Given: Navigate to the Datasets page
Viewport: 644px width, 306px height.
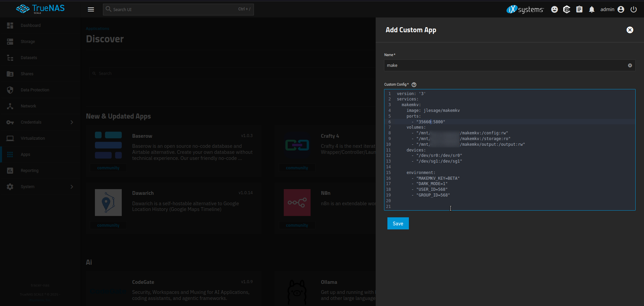Looking at the screenshot, I should (29, 58).
